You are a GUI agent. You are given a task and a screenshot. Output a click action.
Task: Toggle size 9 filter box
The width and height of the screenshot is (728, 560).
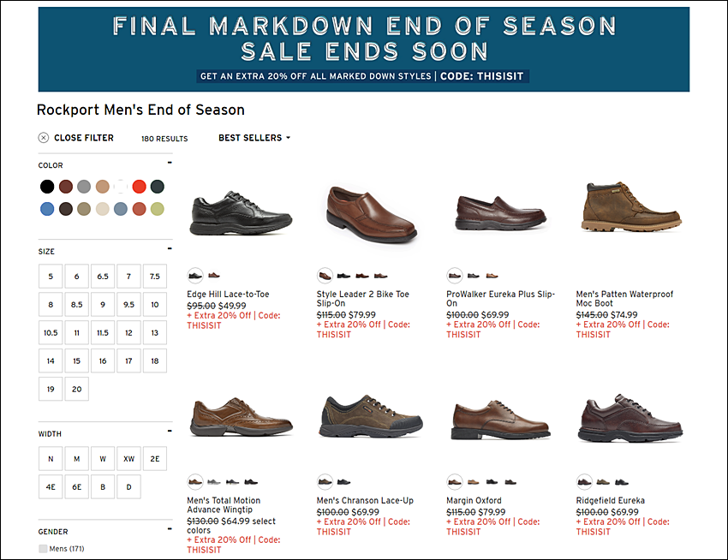[103, 305]
